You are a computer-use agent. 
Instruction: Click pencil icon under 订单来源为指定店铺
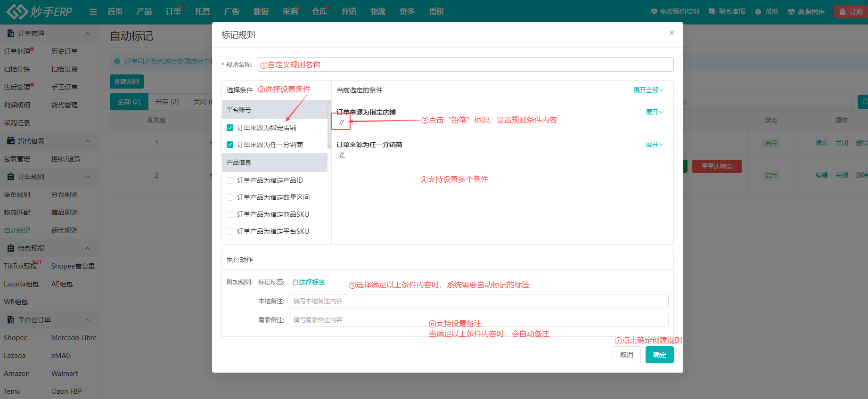click(342, 122)
